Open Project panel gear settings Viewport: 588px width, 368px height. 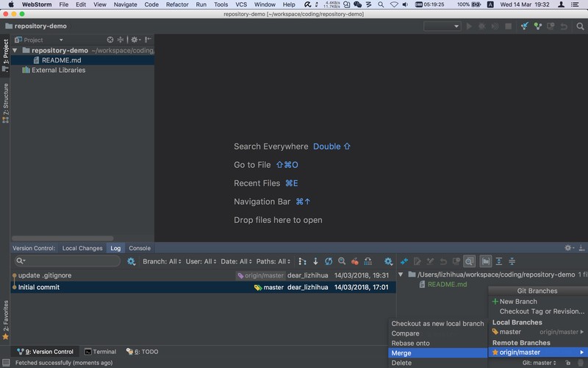point(135,40)
